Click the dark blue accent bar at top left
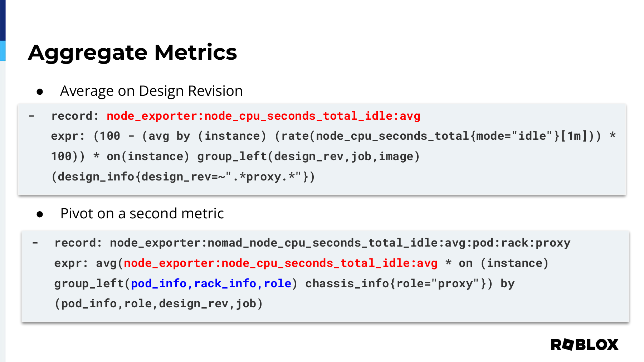The width and height of the screenshot is (644, 362). [x=3, y=20]
